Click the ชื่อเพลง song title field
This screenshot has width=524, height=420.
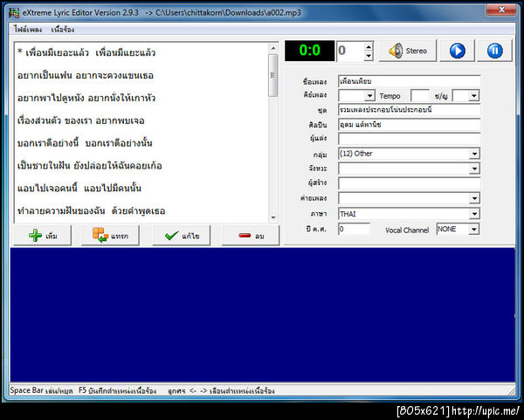409,81
